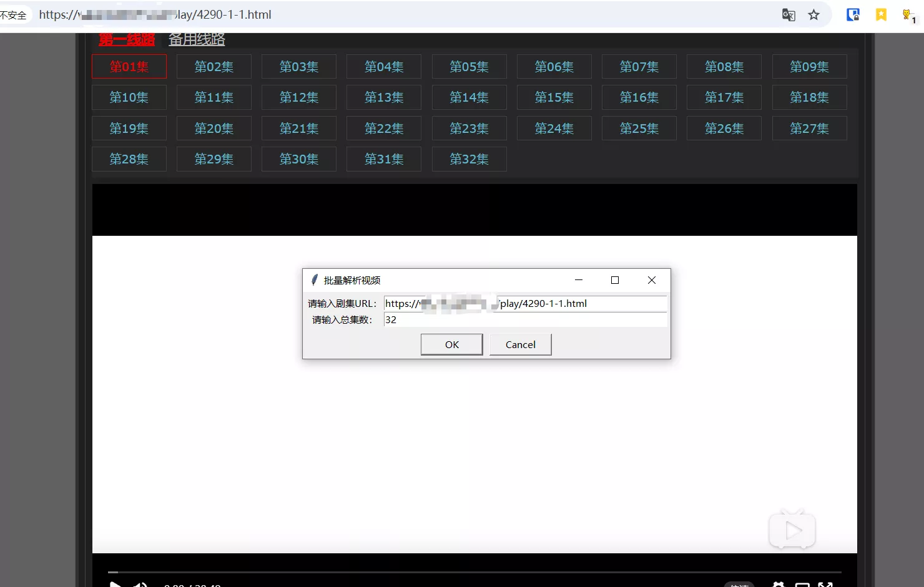Open the Google Translate page icon
The width and height of the screenshot is (924, 587).
789,15
